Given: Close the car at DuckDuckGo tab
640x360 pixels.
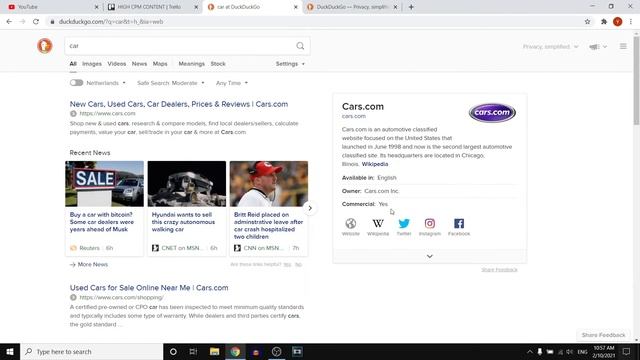Looking at the screenshot, I should click(296, 7).
